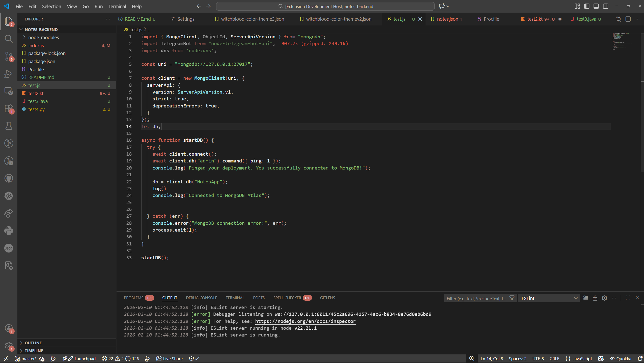Viewport: 644px width, 363px height.
Task: Select the Python icon in activity bar
Action: point(9,231)
